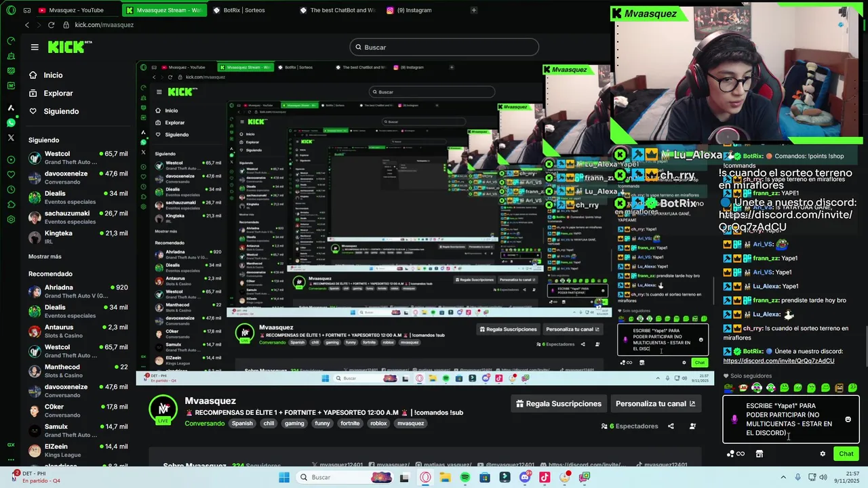Open WhatsApp in the browser sidebar
The height and width of the screenshot is (488, 868).
pyautogui.click(x=11, y=123)
